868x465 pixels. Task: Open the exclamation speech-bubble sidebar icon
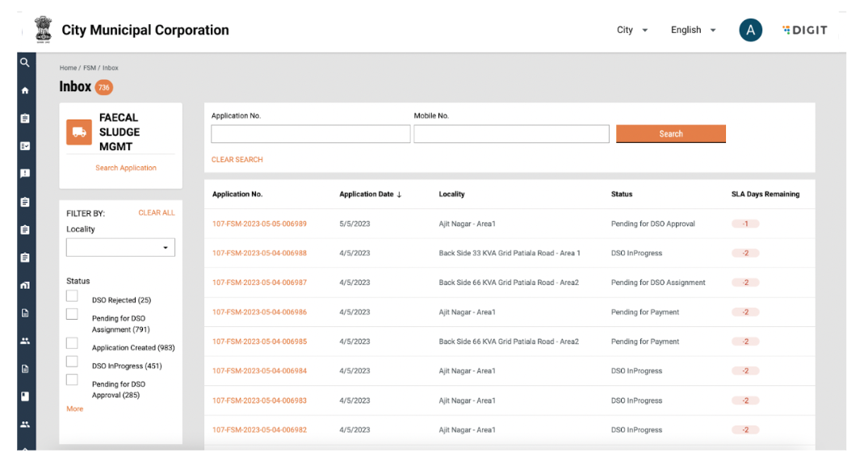pyautogui.click(x=25, y=174)
